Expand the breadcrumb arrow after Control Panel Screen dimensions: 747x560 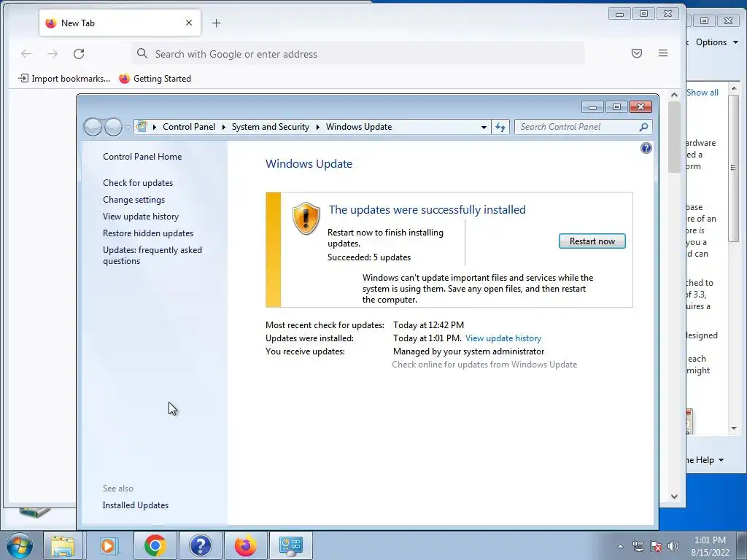coord(223,127)
